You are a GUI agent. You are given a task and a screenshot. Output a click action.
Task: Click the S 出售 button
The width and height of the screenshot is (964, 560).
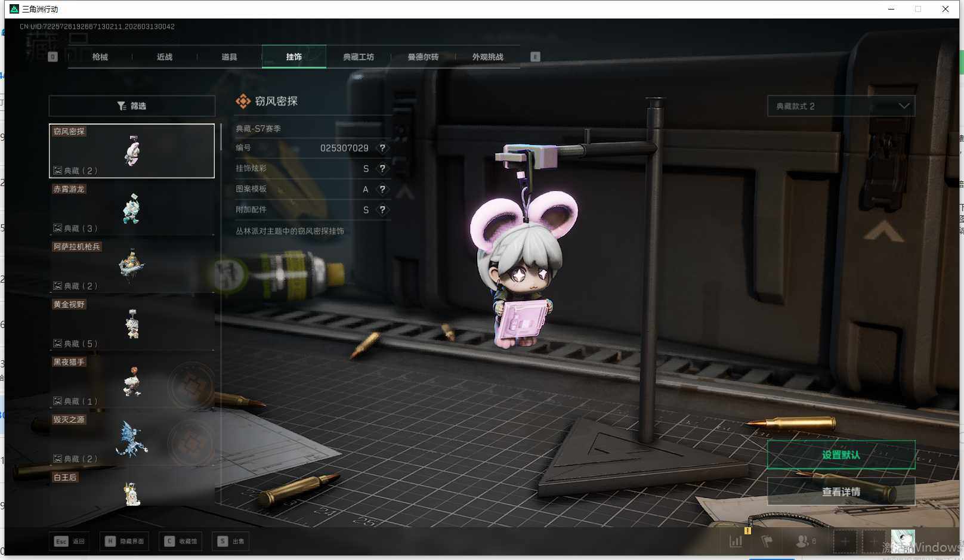tap(231, 542)
